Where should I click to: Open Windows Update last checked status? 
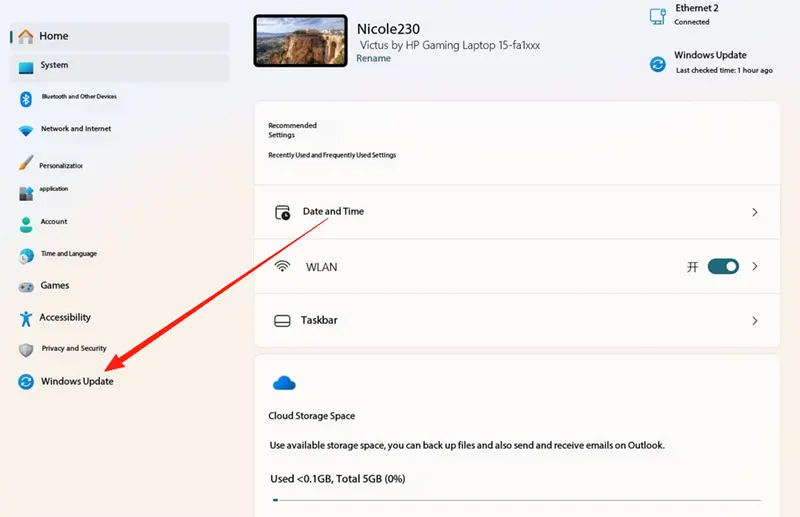(711, 62)
